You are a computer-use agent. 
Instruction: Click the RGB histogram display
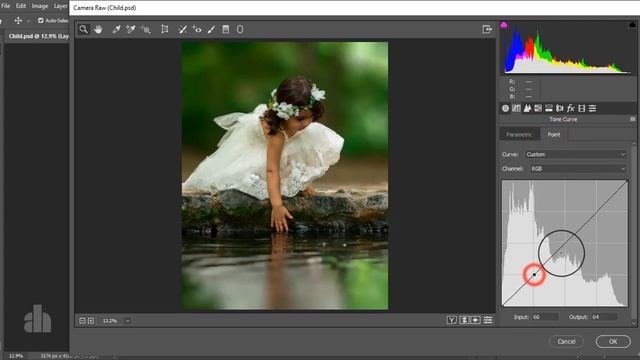[567, 48]
